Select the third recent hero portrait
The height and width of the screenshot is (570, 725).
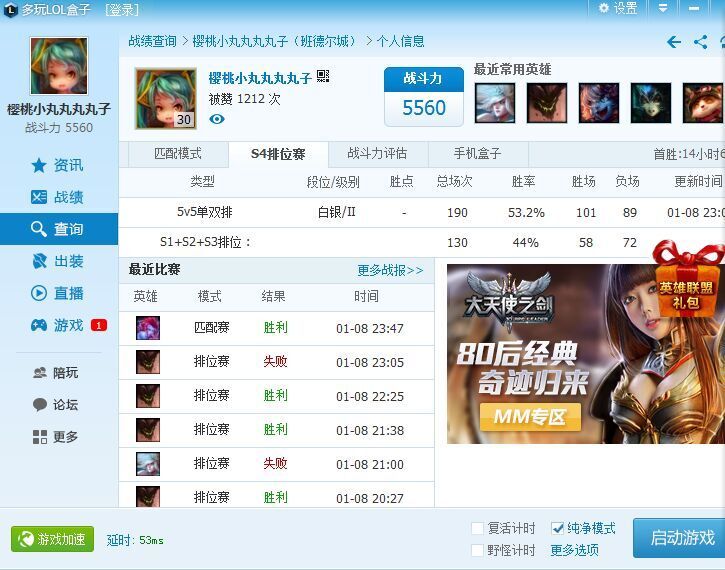pos(599,103)
